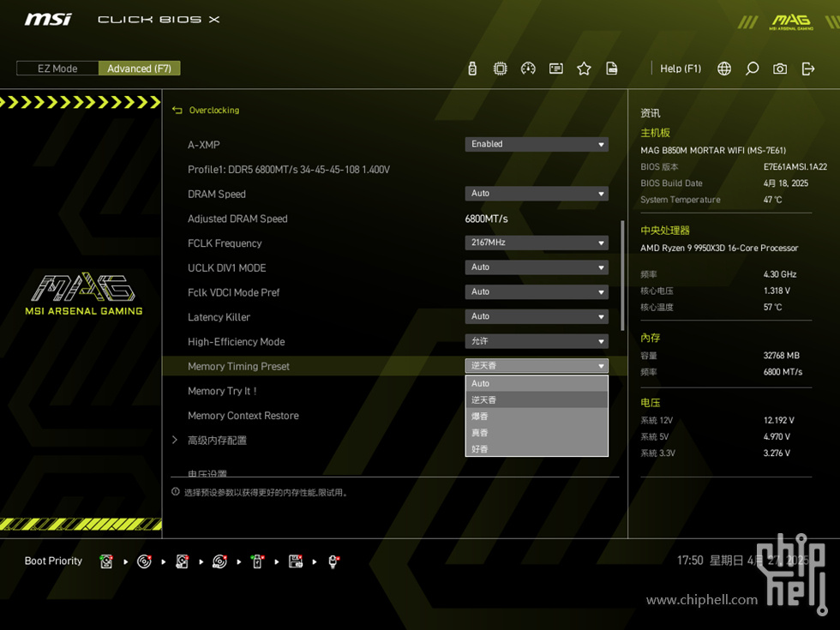Choose Auto in Memory Timing Preset list
840x630 pixels.
pos(537,384)
